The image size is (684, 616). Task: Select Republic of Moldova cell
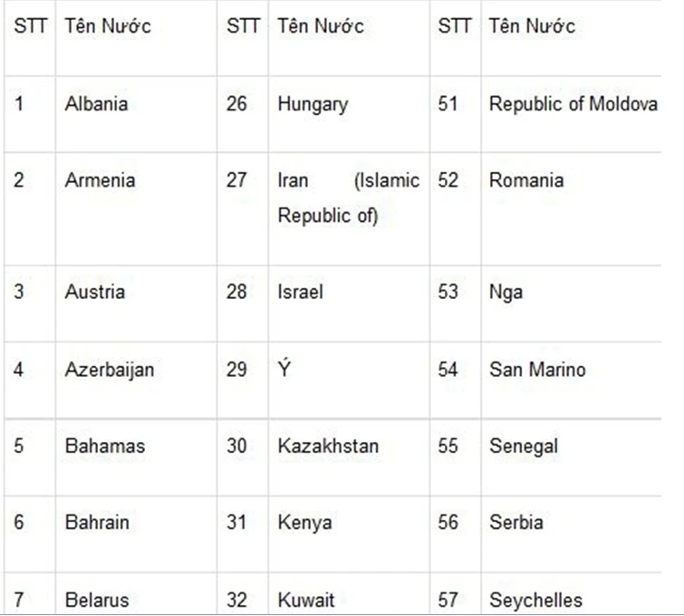[573, 103]
